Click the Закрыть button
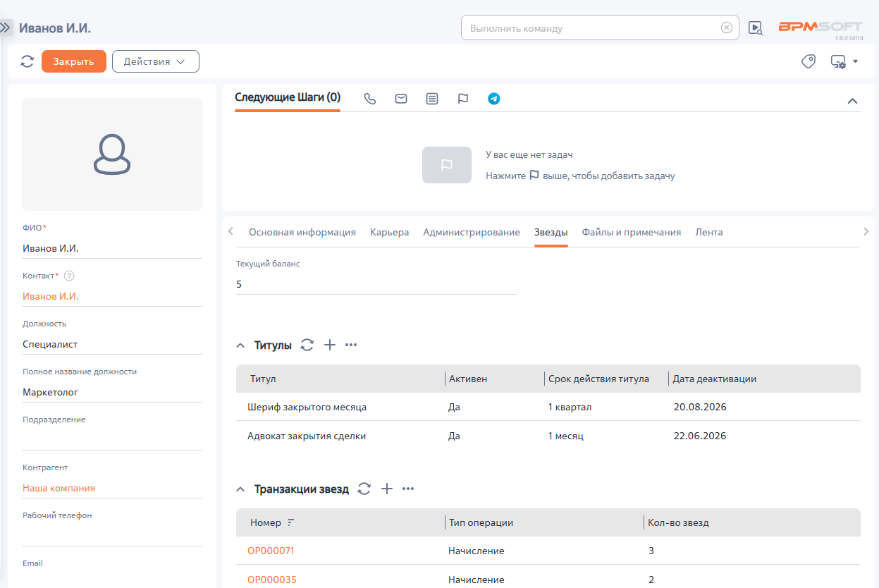 click(x=74, y=61)
